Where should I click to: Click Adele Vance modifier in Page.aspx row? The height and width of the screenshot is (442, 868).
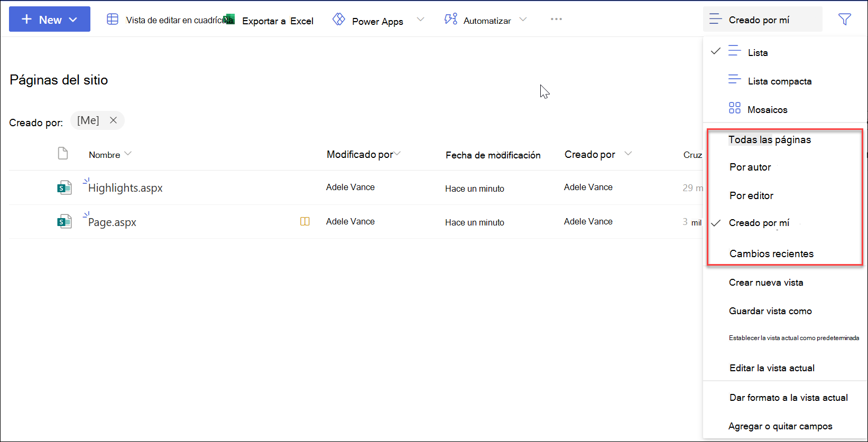(x=350, y=222)
